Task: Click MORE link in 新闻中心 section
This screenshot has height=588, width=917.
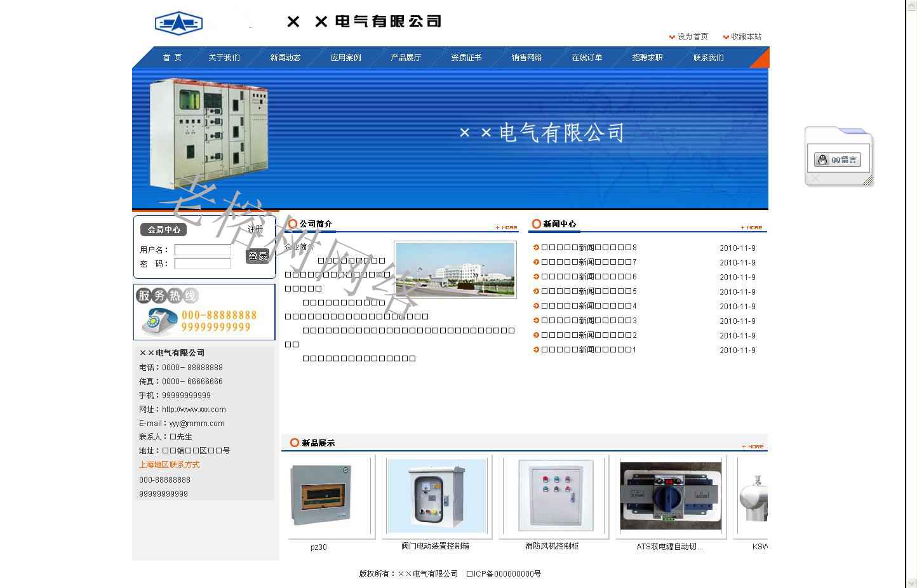Action: (752, 227)
